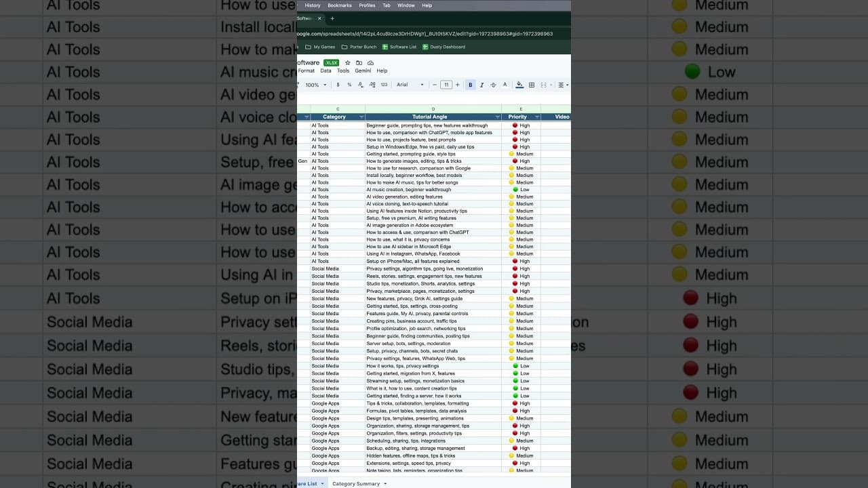Toggle strikethrough formatting

click(493, 85)
